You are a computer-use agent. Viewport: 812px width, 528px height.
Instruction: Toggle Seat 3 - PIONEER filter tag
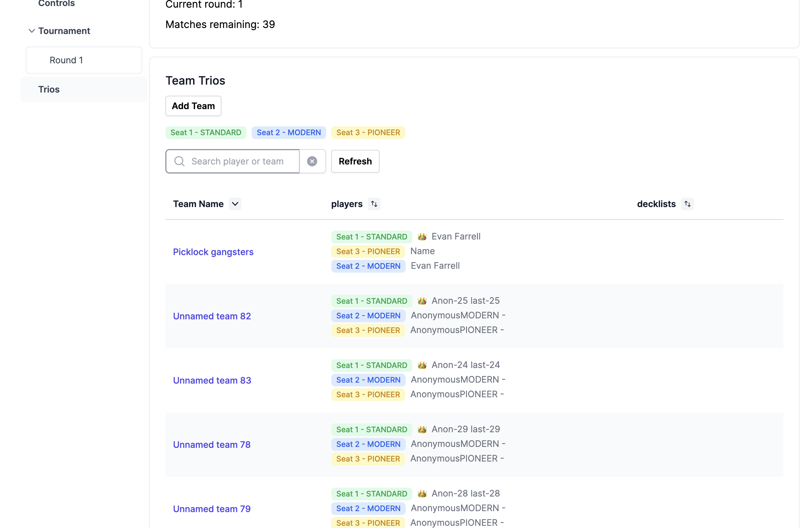[x=368, y=133]
